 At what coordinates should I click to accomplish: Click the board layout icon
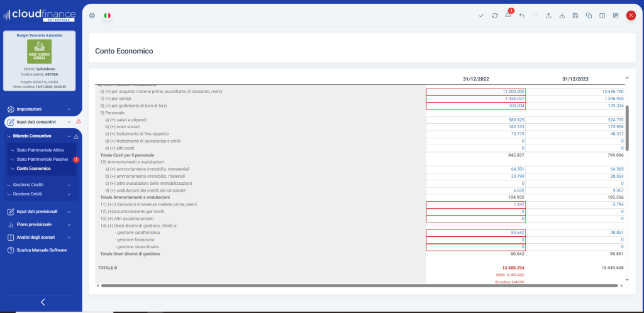[616, 16]
